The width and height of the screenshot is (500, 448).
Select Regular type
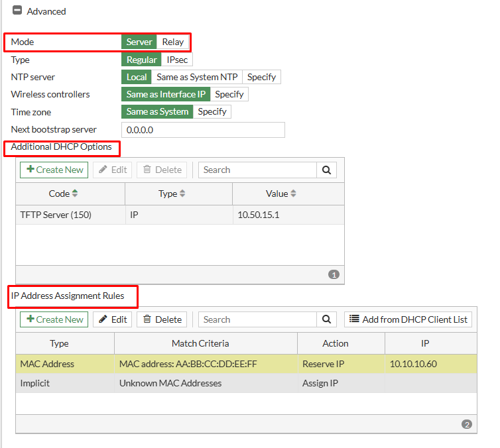tap(142, 60)
